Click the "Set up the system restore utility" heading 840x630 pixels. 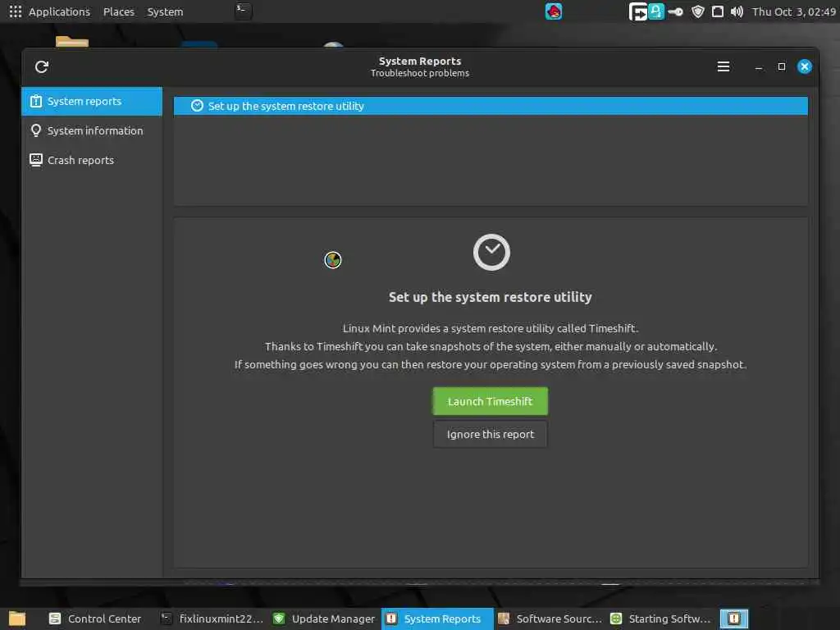pos(491,297)
